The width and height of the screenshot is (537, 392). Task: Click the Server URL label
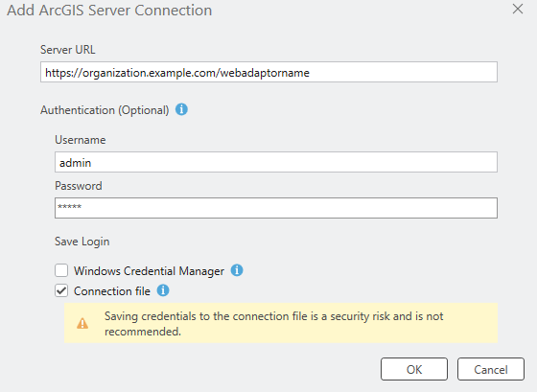click(68, 50)
